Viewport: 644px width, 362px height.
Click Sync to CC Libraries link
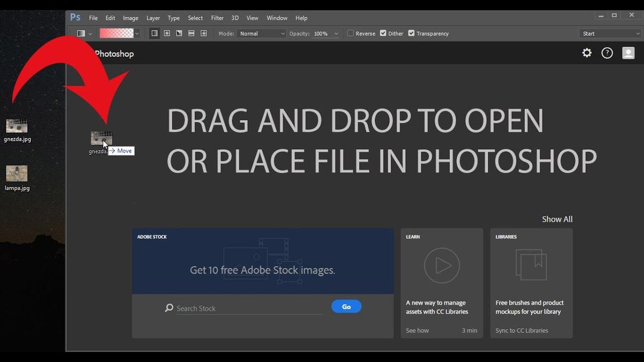coord(522,330)
